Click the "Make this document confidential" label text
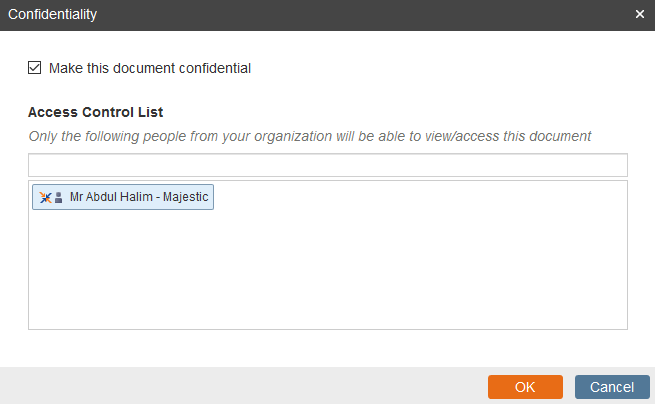 pos(150,68)
